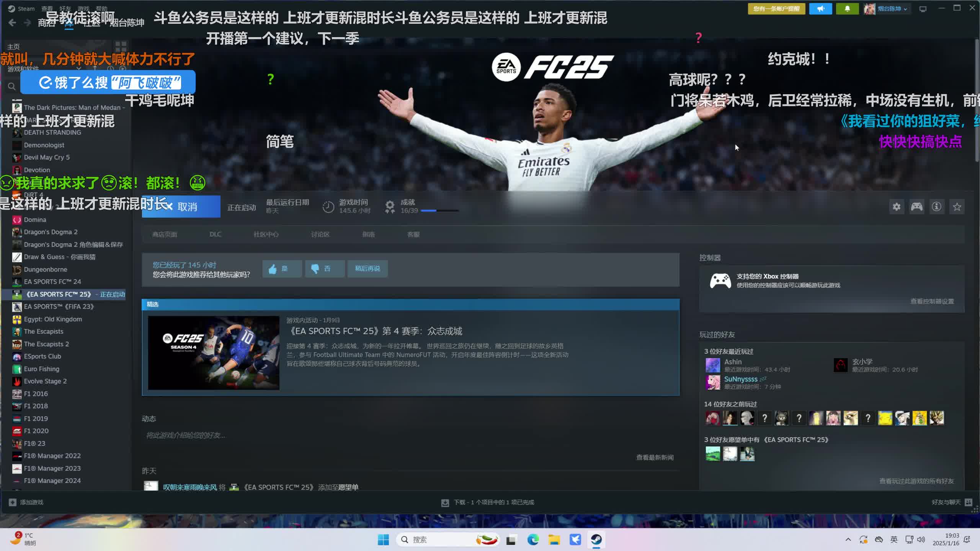Open 查看控制器设置 link
Image resolution: width=980 pixels, height=551 pixels.
coord(932,301)
